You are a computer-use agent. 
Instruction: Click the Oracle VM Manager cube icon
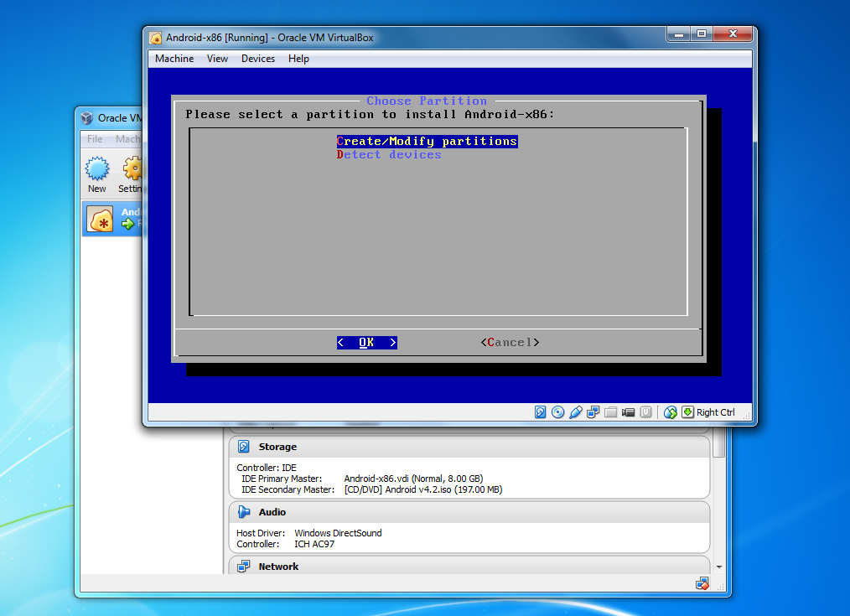click(x=86, y=117)
